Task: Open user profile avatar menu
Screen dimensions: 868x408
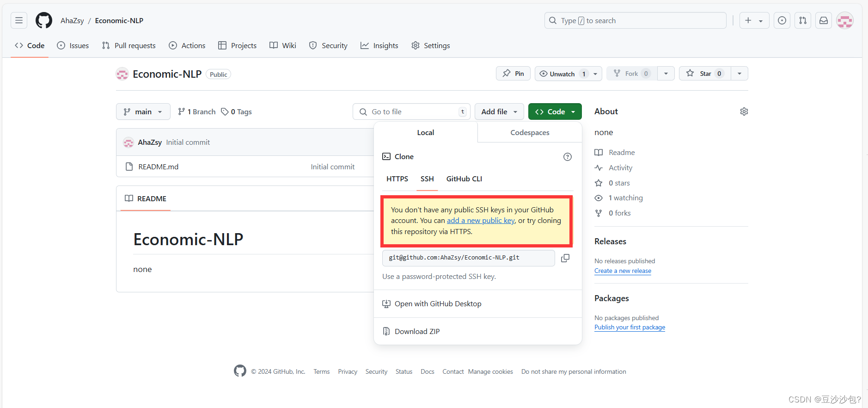Action: tap(845, 20)
